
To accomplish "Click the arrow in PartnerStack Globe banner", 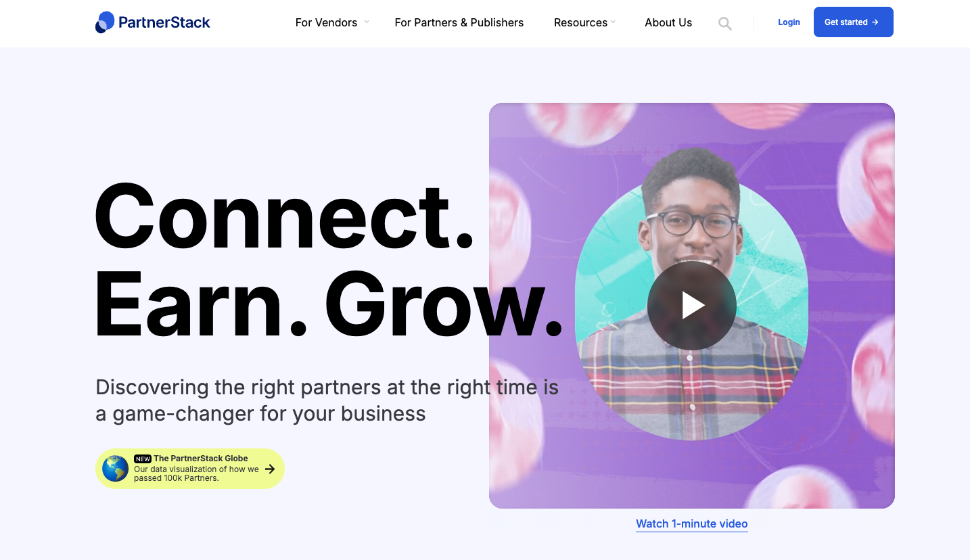I will click(x=270, y=469).
